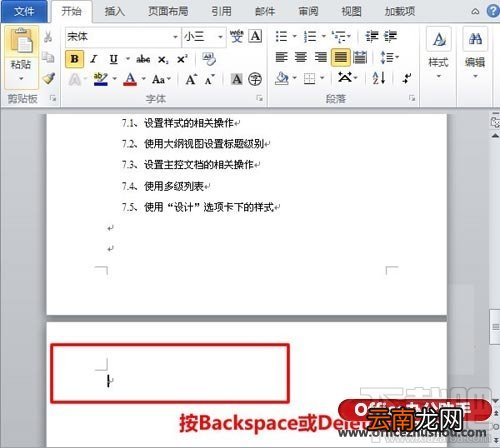Open the Phonetic Guide (文) tool
The image size is (500, 448).
pos(236,36)
